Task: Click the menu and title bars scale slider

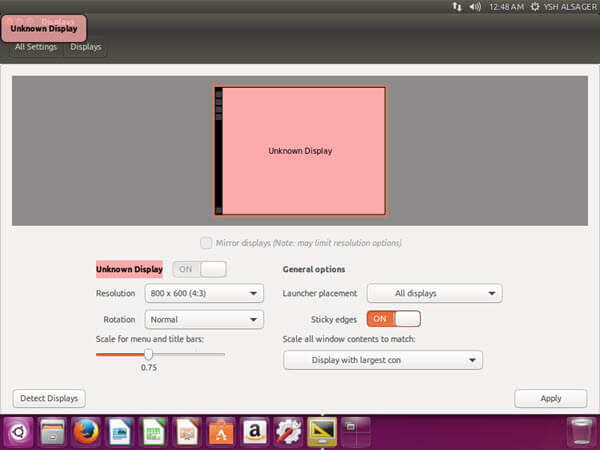Action: coord(160,354)
